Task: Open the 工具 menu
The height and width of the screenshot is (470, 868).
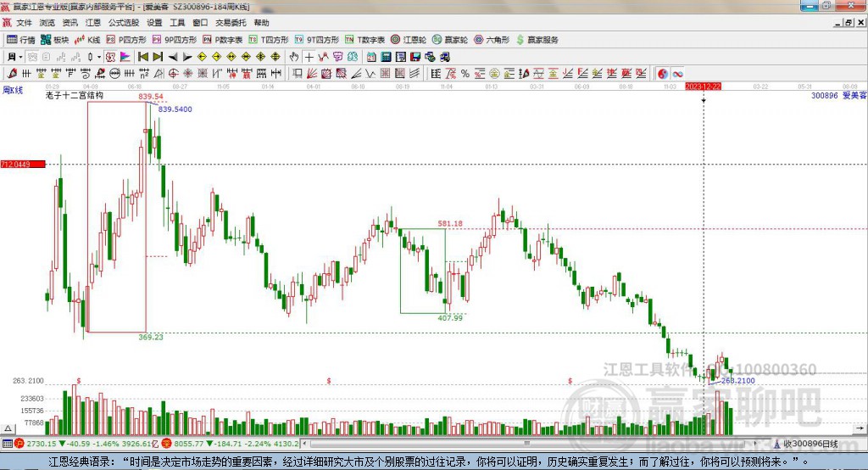Action: pos(177,23)
